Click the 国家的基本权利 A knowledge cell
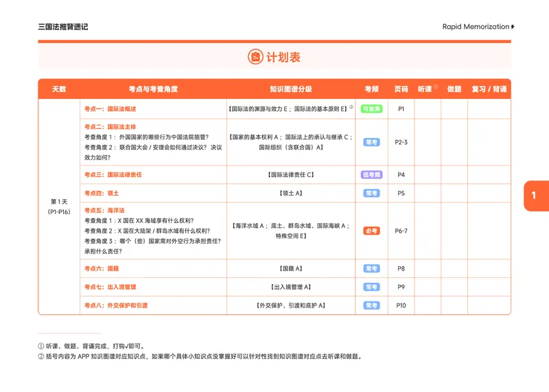This screenshot has width=549, height=392. [291, 142]
